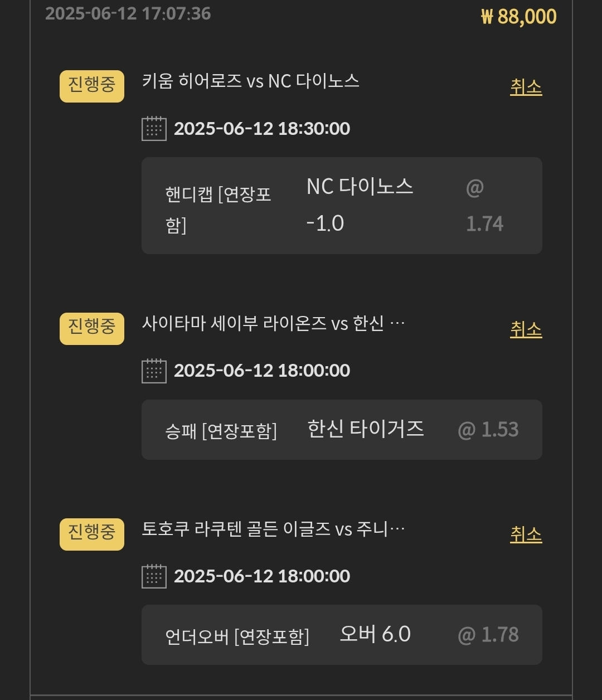Cancel the 키움 히어로즈 vs NC 다이노스 bet
Viewport: 602px width, 700px height.
pos(526,87)
